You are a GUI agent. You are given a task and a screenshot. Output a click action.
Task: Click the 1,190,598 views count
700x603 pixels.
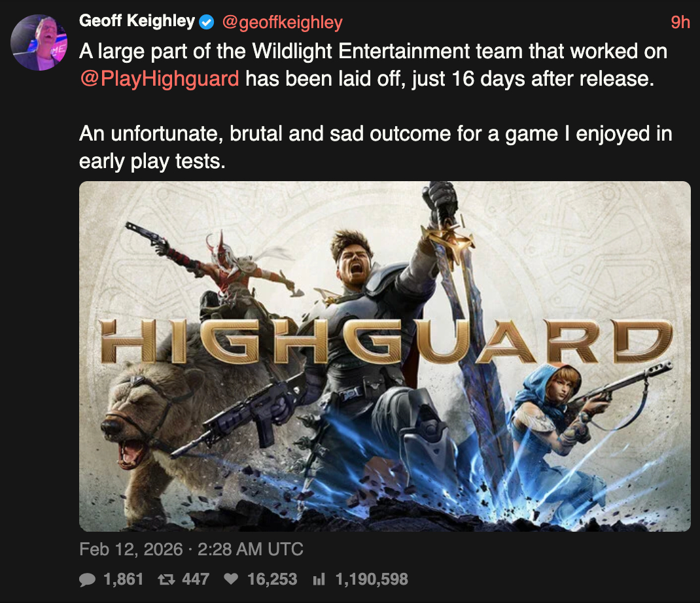tap(372, 579)
